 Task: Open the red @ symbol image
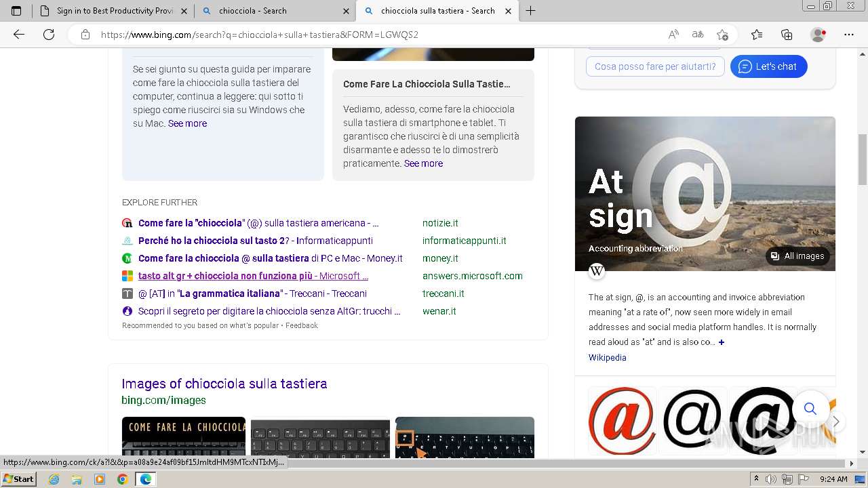pos(622,420)
